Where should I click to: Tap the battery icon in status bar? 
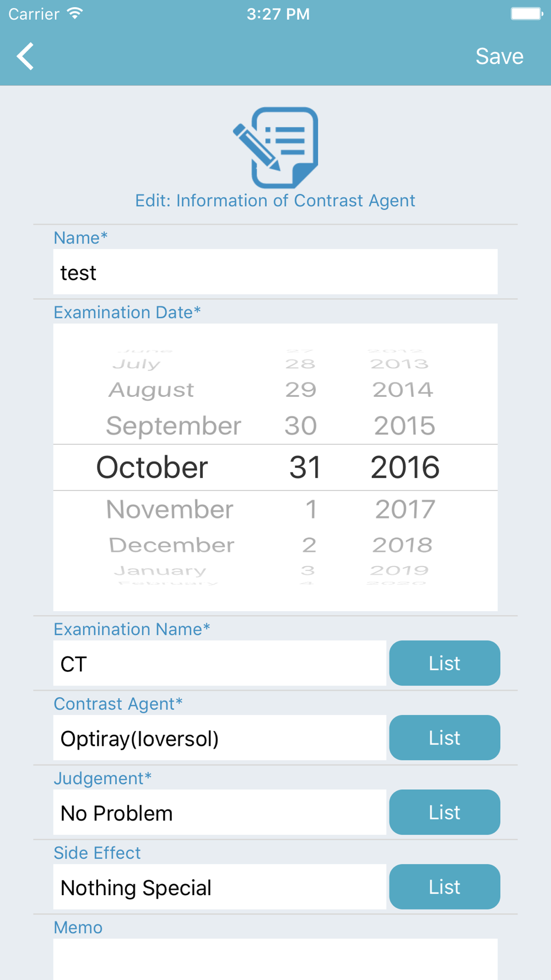click(x=527, y=14)
